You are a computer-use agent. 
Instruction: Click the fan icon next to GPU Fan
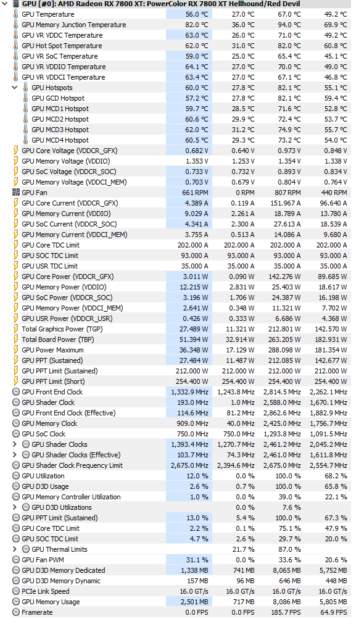click(x=16, y=193)
